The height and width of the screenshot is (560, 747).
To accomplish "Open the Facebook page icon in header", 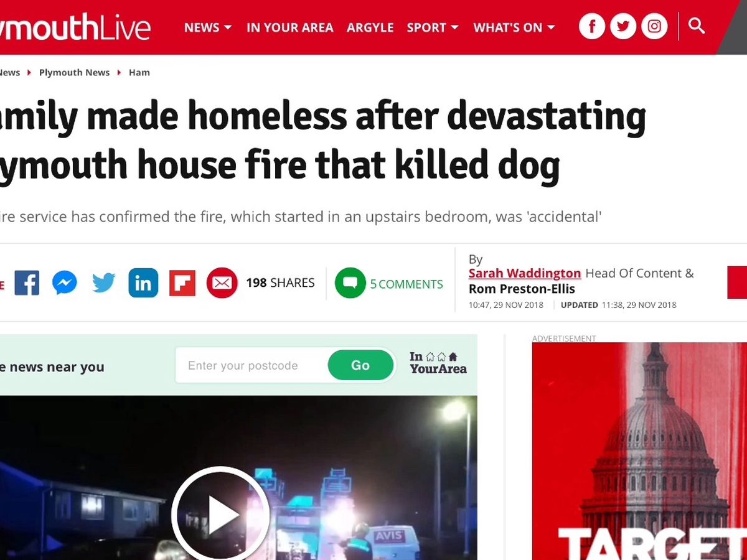I will (x=592, y=27).
